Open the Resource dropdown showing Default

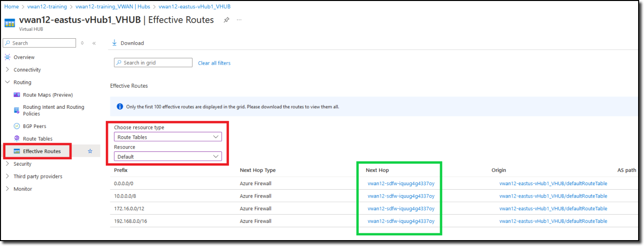click(168, 157)
